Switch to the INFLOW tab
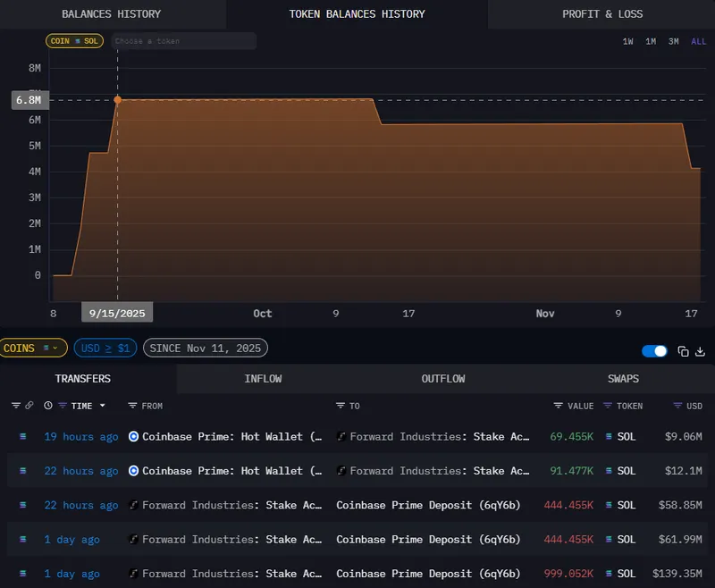Screen dimensions: 715x588 (264, 379)
